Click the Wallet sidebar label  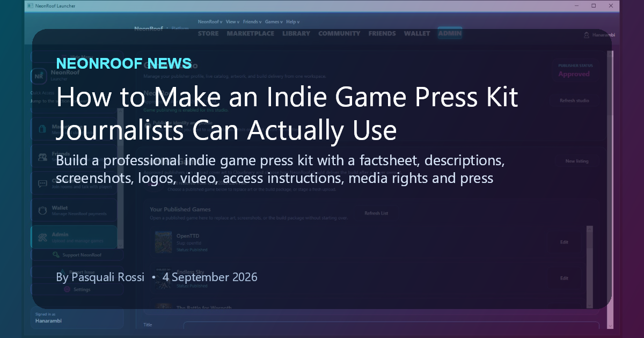pos(60,208)
